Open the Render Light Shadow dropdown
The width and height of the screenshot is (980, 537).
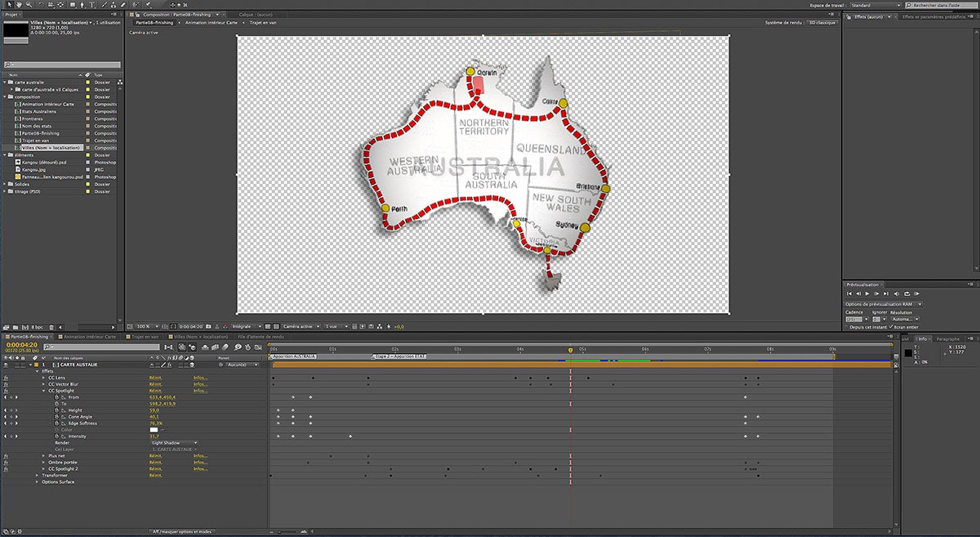click(x=173, y=443)
